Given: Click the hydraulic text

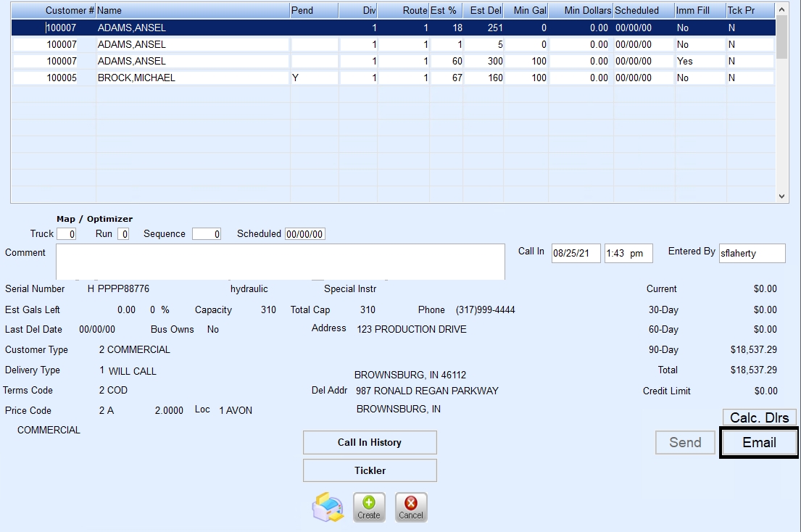Looking at the screenshot, I should coord(249,289).
